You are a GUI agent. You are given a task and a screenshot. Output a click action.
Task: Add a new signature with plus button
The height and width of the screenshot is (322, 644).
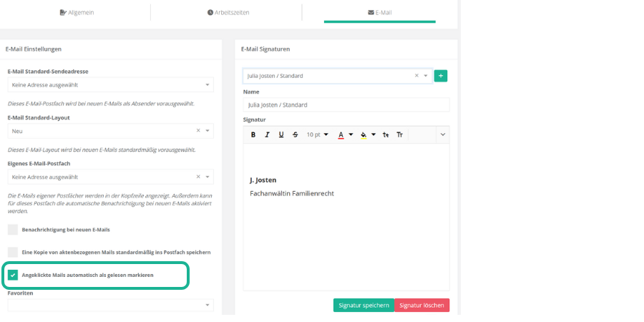441,76
